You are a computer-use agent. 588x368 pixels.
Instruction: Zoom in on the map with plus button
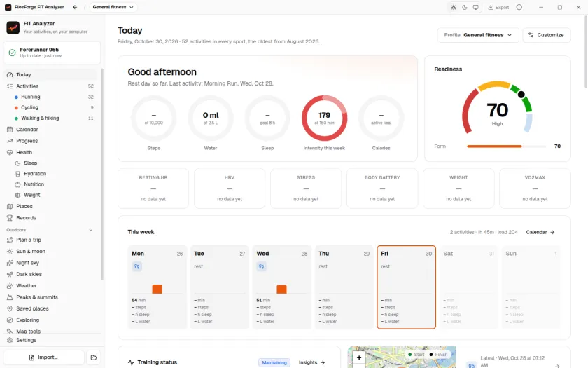359,358
